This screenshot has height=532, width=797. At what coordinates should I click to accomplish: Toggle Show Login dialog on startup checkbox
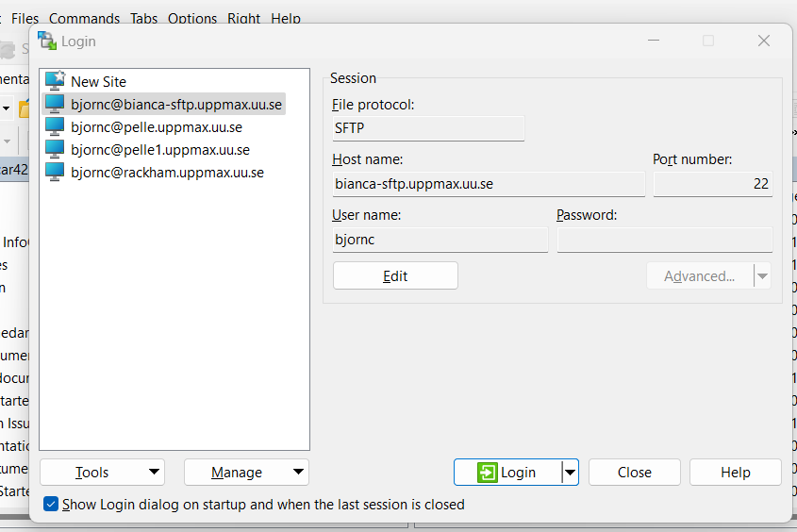point(51,504)
